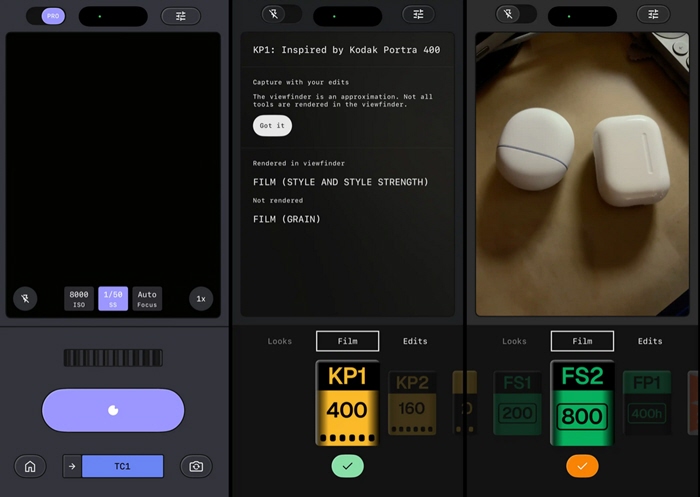The image size is (700, 497).
Task: Dismiss the tip with Got it
Action: click(x=272, y=125)
